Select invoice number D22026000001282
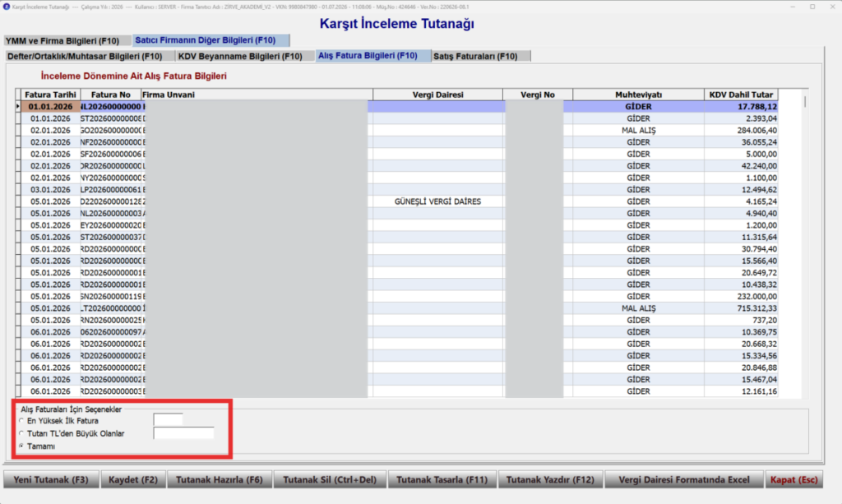Viewport: 842px width, 504px height. click(112, 201)
